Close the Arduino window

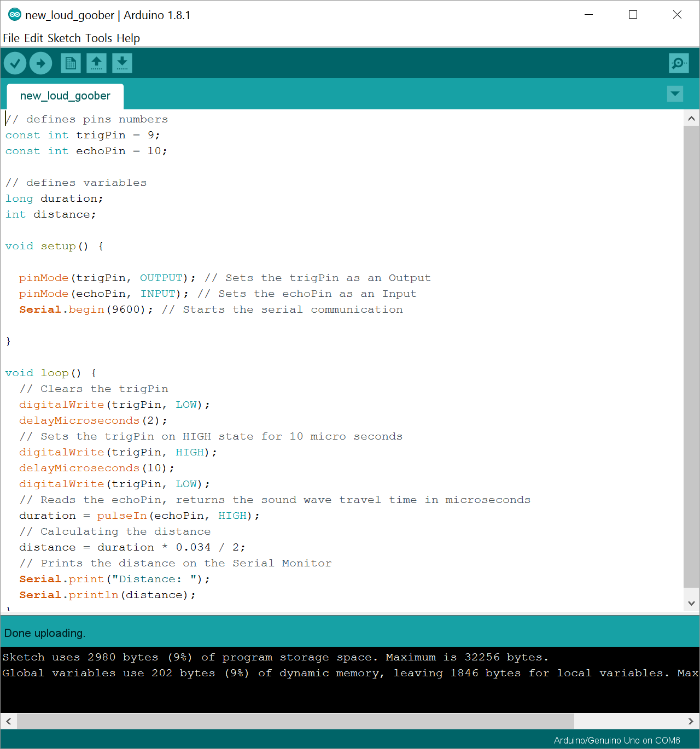click(x=677, y=15)
